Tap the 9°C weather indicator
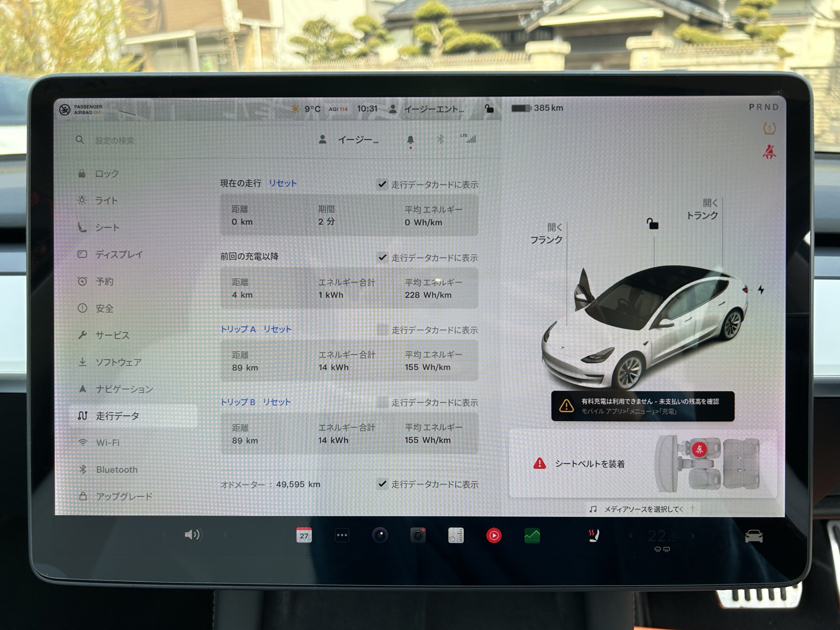Screen dimensions: 840x630 tap(305, 109)
